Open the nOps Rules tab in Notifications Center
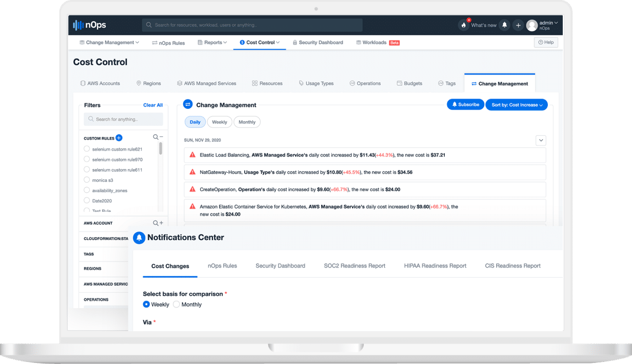 (222, 266)
